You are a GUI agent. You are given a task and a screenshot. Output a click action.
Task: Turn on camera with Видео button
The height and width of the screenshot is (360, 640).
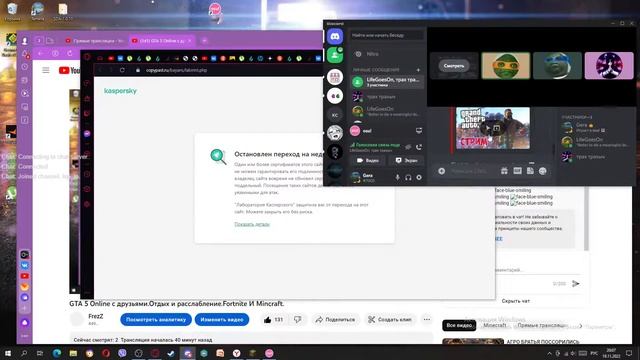point(368,160)
